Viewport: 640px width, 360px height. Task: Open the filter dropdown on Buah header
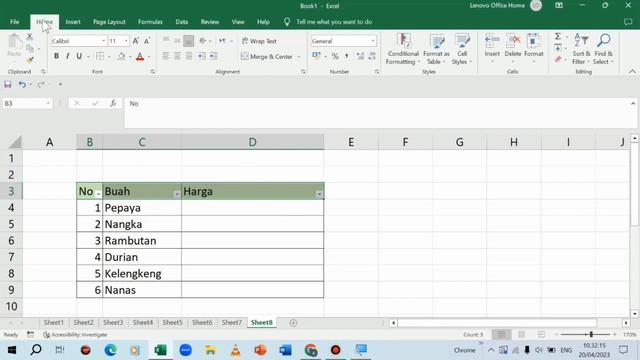click(177, 194)
